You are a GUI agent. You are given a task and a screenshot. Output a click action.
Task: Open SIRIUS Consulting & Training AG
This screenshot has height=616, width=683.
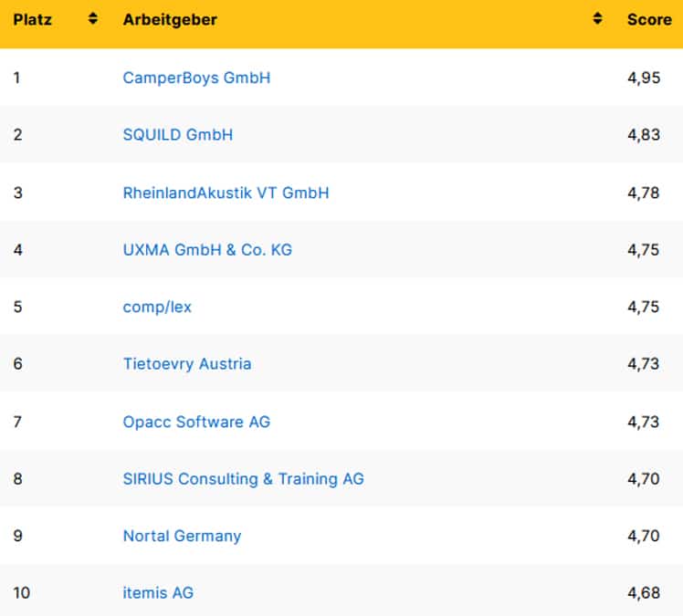point(243,479)
